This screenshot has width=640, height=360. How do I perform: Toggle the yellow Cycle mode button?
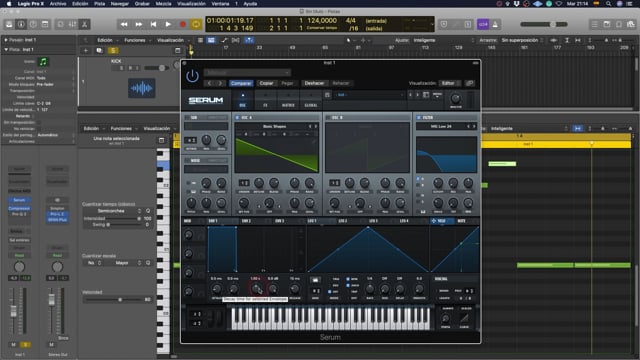point(196,24)
